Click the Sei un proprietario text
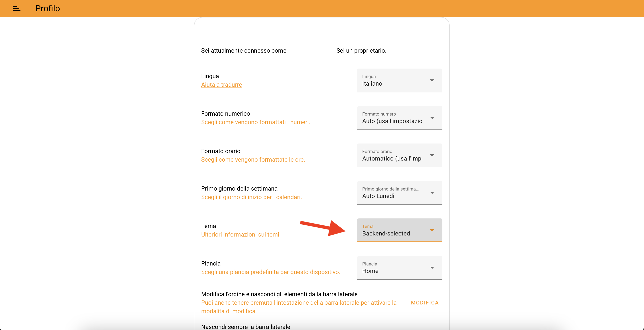This screenshot has width=644, height=330. click(361, 51)
